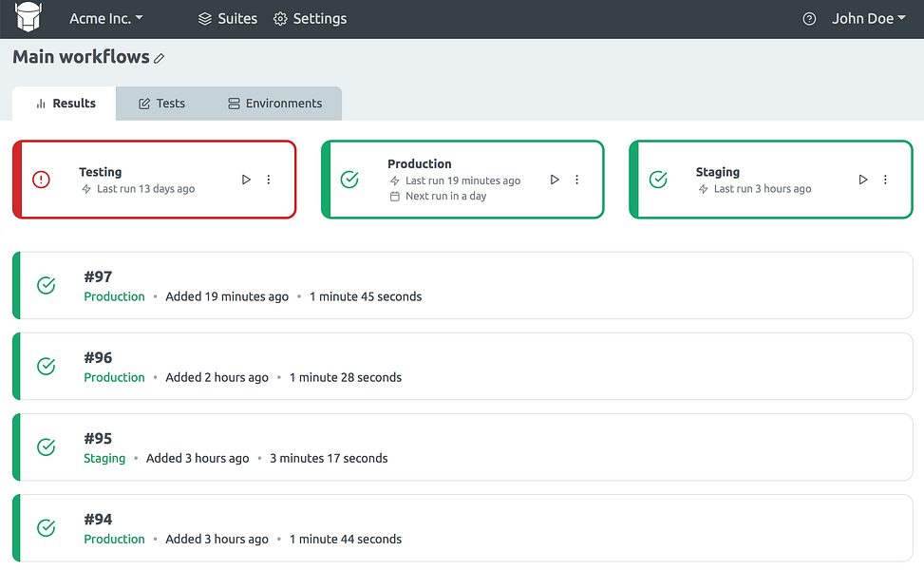Open result #97
The width and height of the screenshot is (924, 570).
(462, 285)
